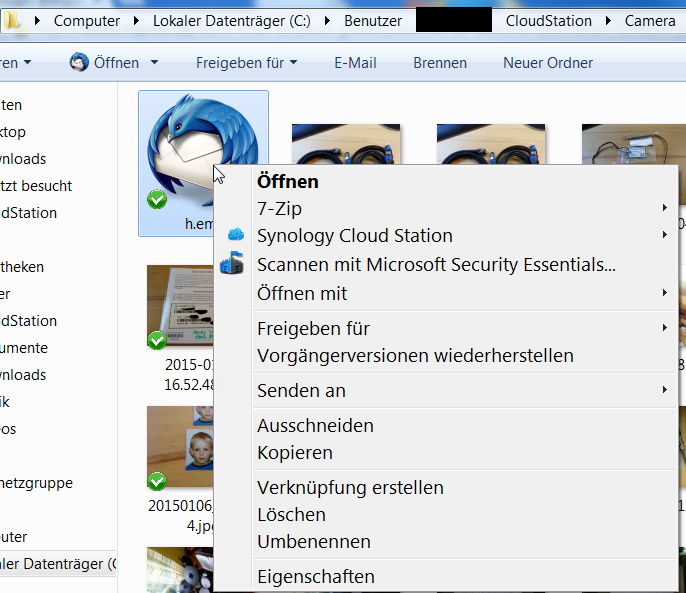Viewport: 686px width, 593px height.
Task: Select 'theken' library header in sidebar
Action: [22, 267]
